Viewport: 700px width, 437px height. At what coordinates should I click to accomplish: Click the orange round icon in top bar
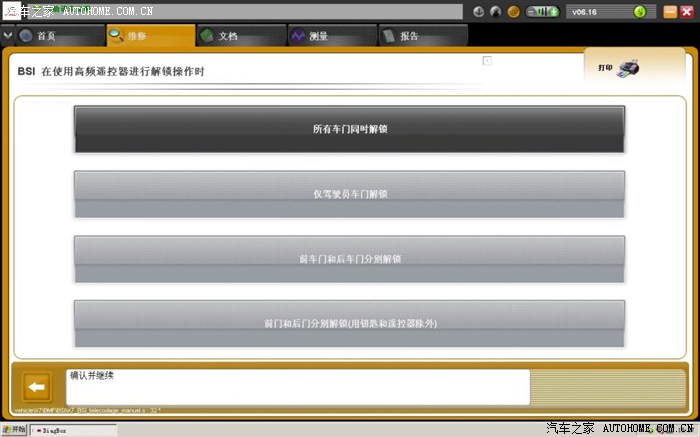coord(513,12)
